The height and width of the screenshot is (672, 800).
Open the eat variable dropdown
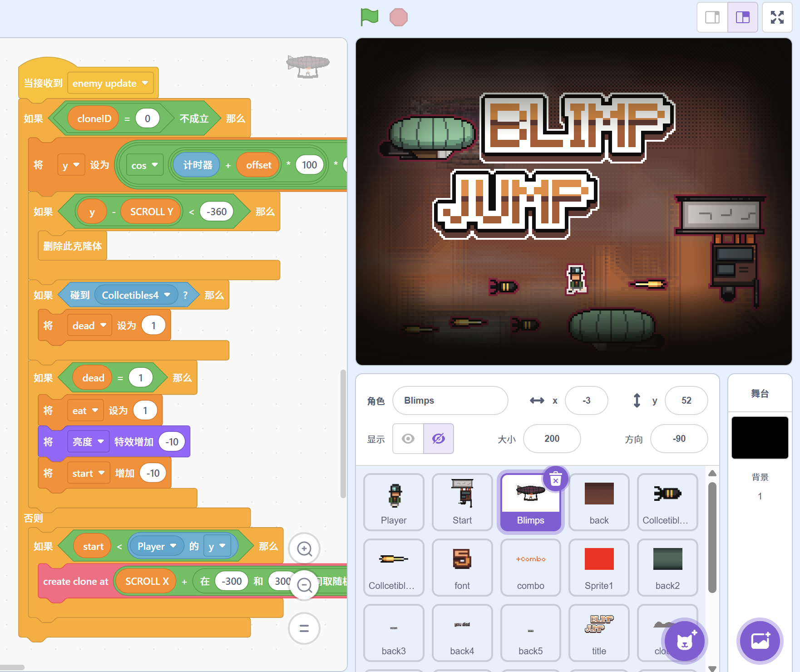pyautogui.click(x=85, y=410)
